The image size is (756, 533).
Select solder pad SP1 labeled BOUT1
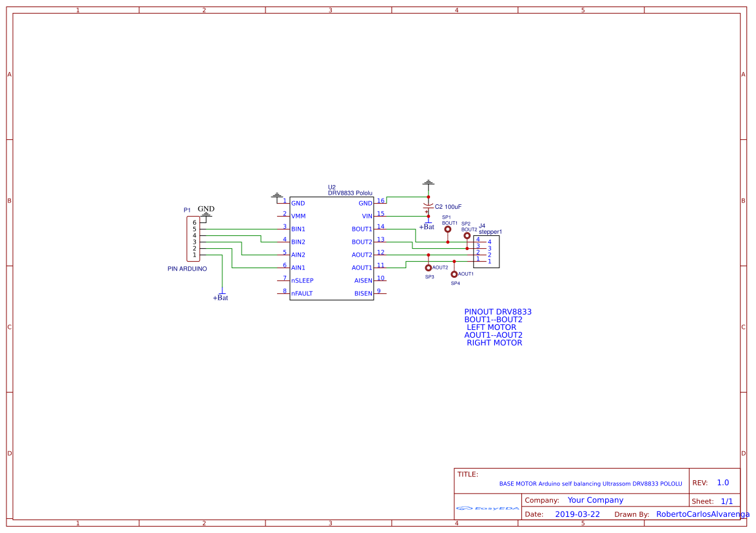coord(447,229)
